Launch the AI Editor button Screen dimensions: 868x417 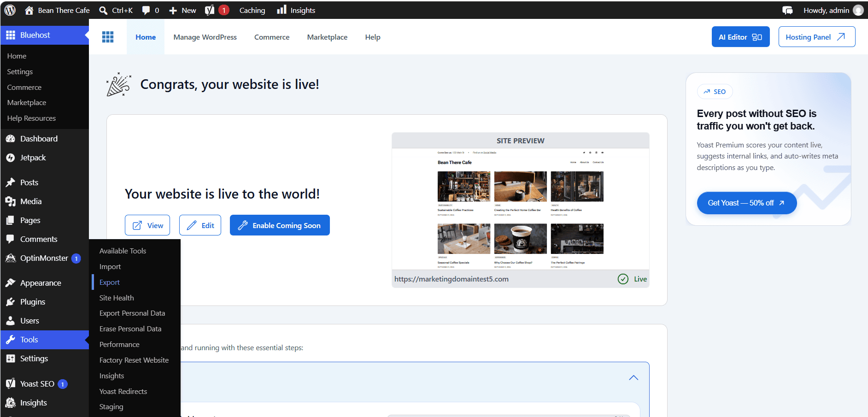[x=740, y=37]
